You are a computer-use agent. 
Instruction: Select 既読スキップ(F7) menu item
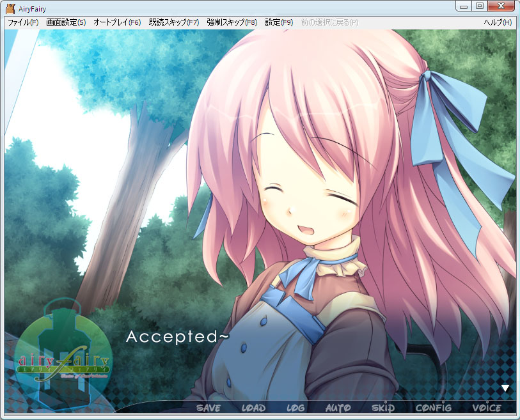(x=174, y=22)
